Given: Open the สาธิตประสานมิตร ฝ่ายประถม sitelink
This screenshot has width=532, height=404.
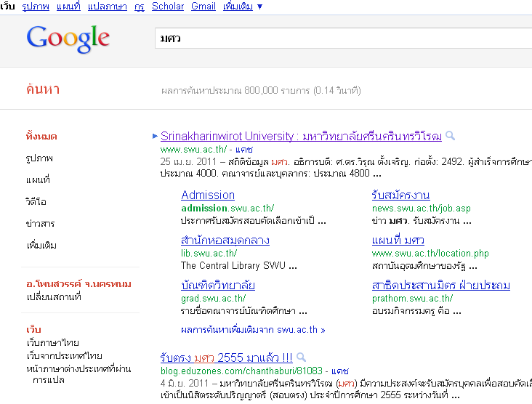Looking at the screenshot, I should 441,286.
